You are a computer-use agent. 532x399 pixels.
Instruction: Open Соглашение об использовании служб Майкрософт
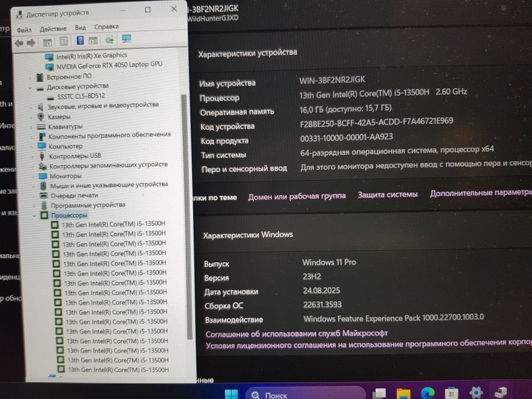pyautogui.click(x=297, y=334)
